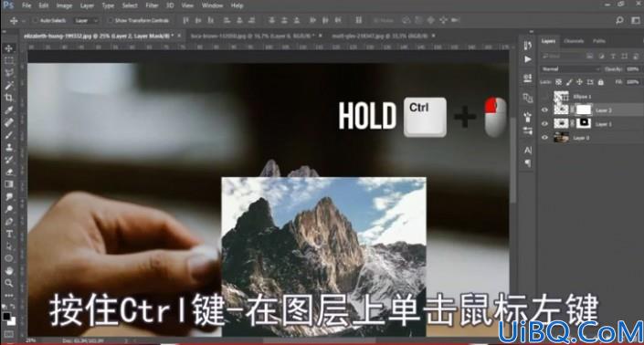Select the Eraser tool
Image resolution: width=644 pixels, height=345 pixels.
pos(8,172)
